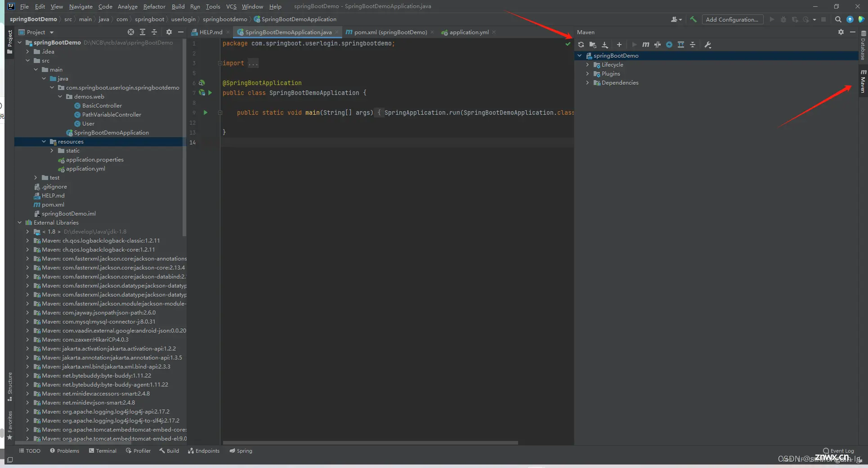Open Project panel gear settings

click(169, 32)
